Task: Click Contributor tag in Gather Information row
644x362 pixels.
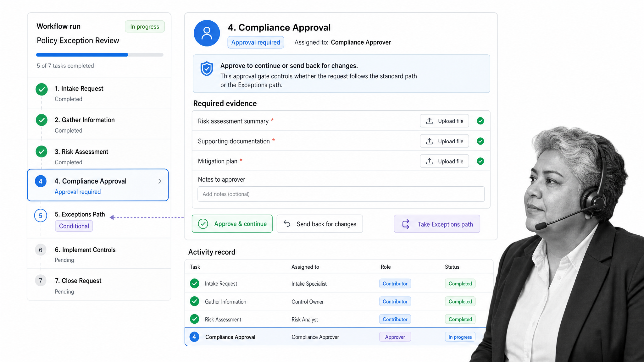Action: 395,301
